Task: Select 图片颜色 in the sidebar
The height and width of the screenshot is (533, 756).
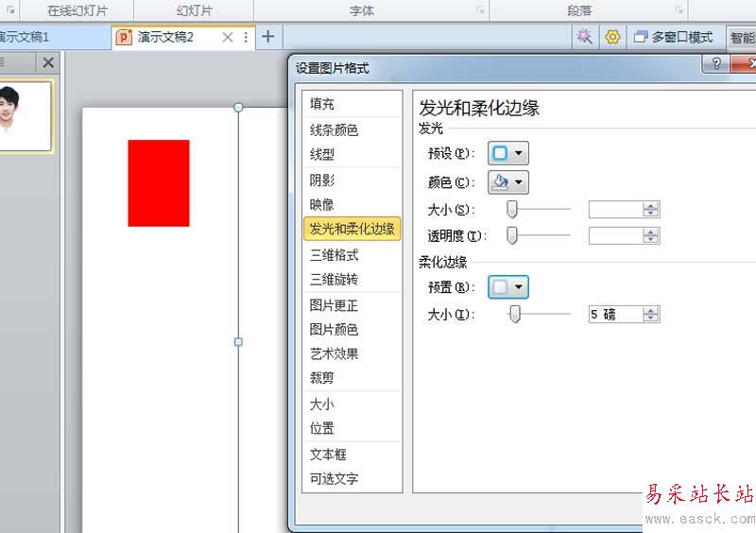Action: 352,330
